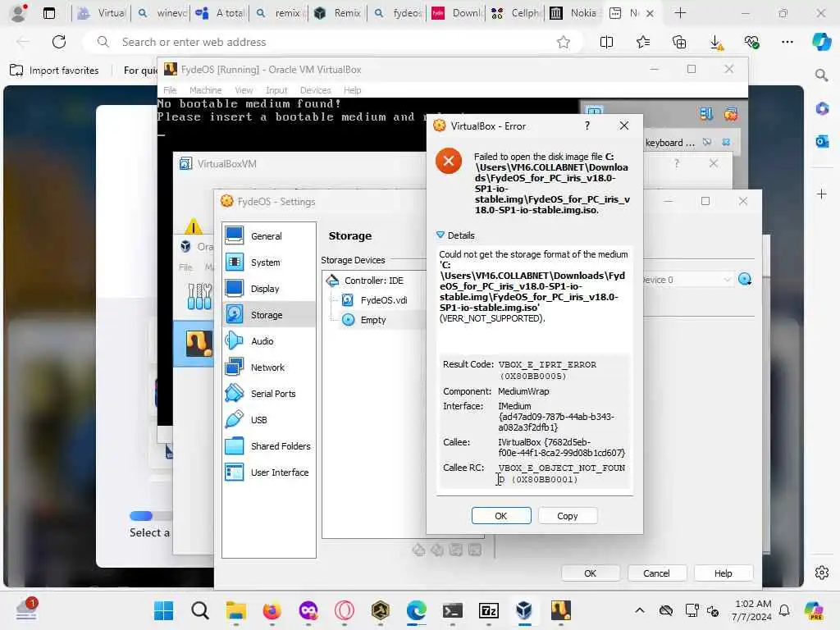840x630 pixels.
Task: Open Edge browser essentials icon
Action: pyautogui.click(x=751, y=42)
